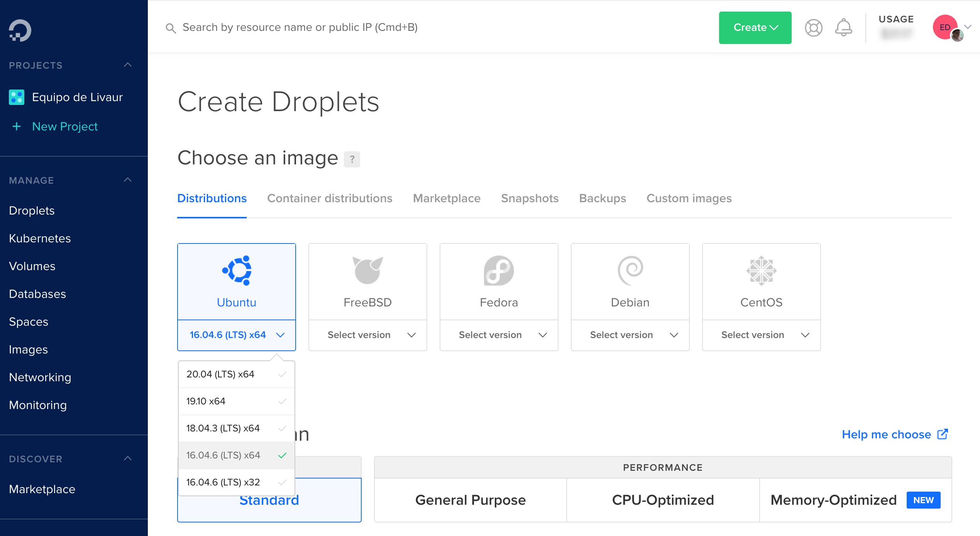Select the General Purpose plan

pyautogui.click(x=471, y=500)
